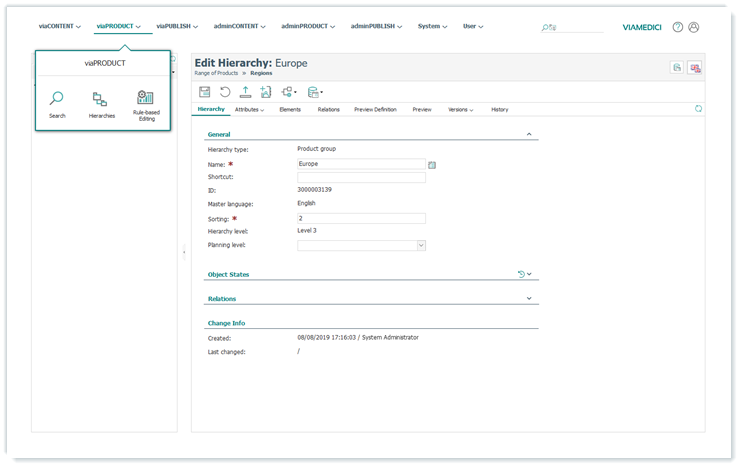Click the undo/reset arrow icon
The height and width of the screenshot is (468, 741).
coord(225,92)
